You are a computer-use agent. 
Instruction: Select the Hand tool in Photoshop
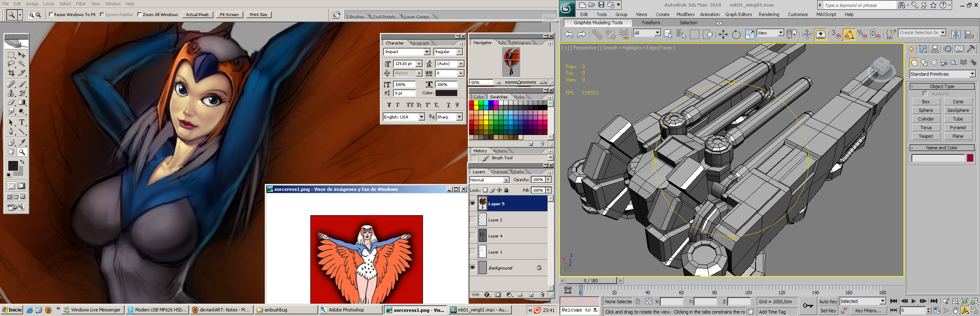tap(11, 151)
